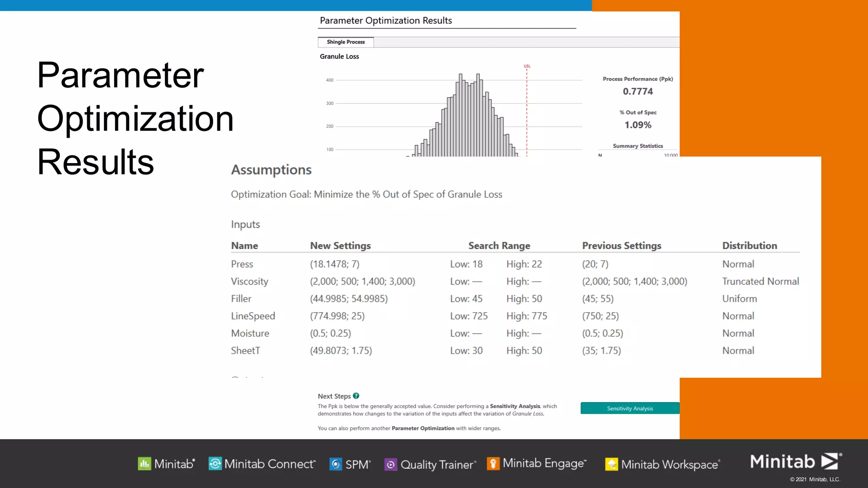Click the Truncated Normal distribution cell

point(761,281)
